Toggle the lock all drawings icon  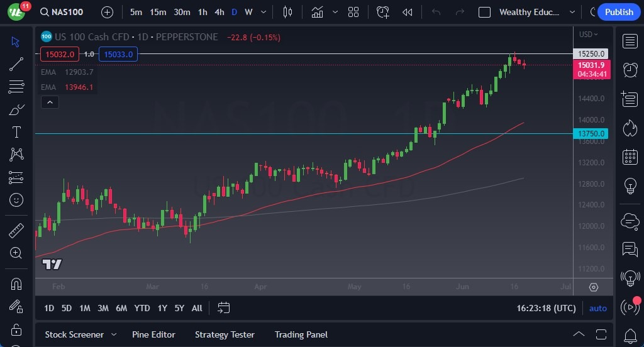pyautogui.click(x=16, y=329)
